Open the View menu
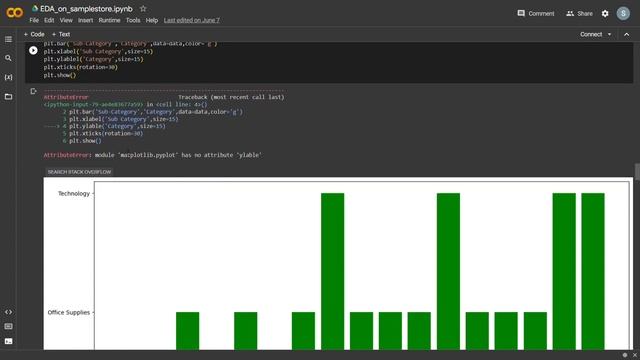Viewport: 640px width, 360px height. click(66, 20)
